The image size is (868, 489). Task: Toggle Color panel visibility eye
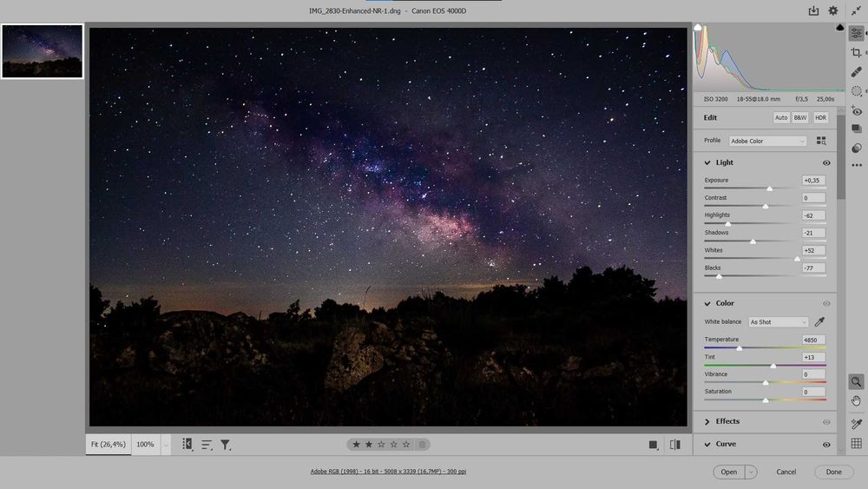(826, 303)
